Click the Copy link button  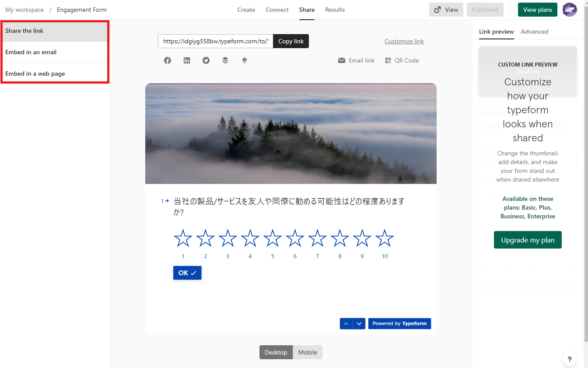click(x=291, y=41)
